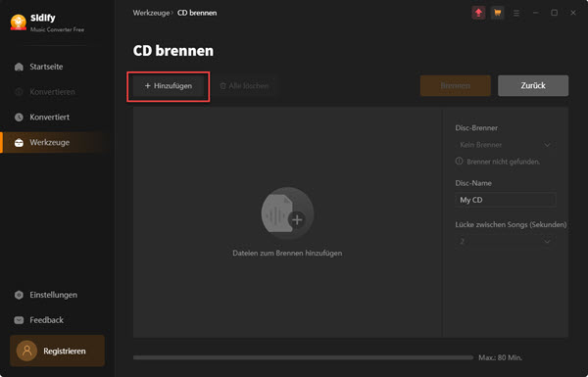Click the 'Max.: 80 Min.' label

(500, 357)
